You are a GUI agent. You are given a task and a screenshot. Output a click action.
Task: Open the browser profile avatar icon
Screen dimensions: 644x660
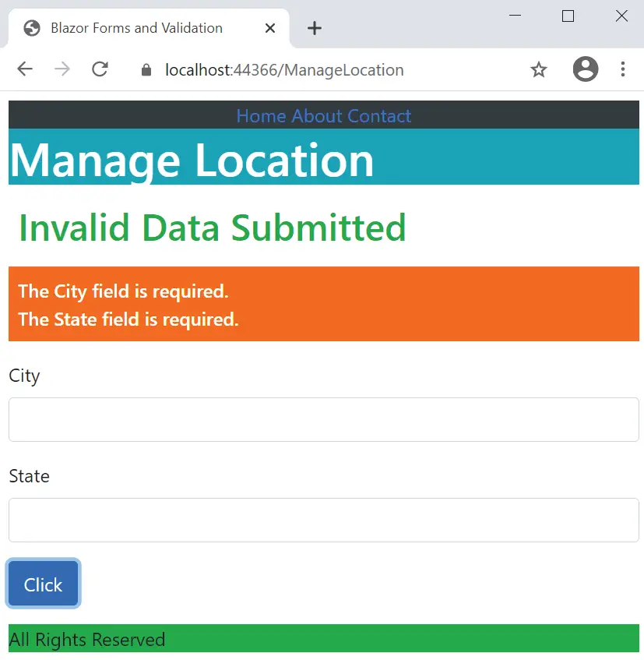pos(585,69)
